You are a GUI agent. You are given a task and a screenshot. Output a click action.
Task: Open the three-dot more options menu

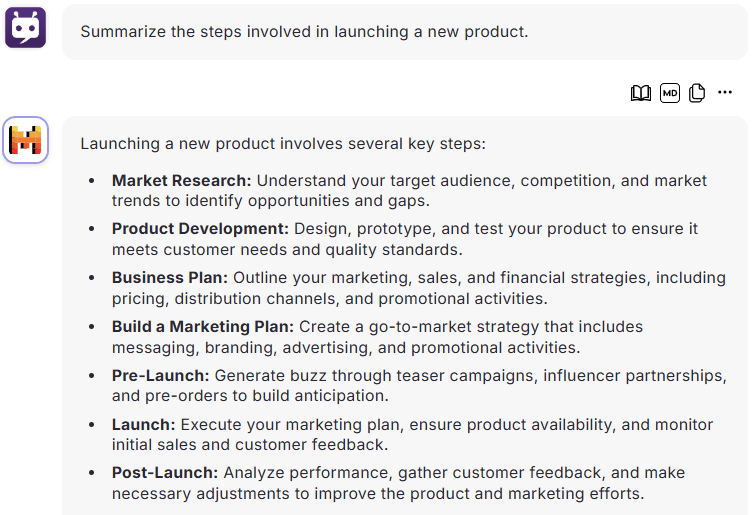pos(725,92)
